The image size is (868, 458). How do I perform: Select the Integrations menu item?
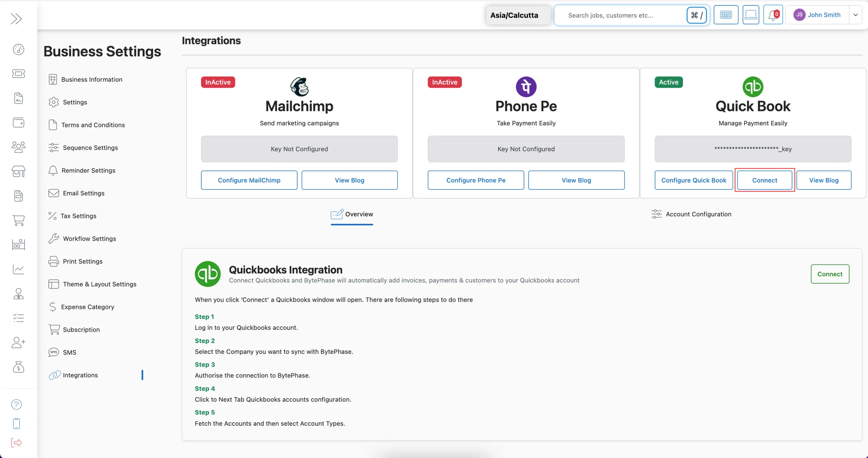coord(73,375)
